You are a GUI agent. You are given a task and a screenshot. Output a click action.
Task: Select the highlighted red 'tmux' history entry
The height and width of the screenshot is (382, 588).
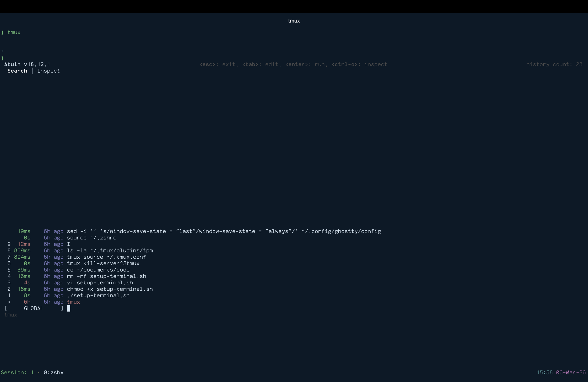point(73,302)
